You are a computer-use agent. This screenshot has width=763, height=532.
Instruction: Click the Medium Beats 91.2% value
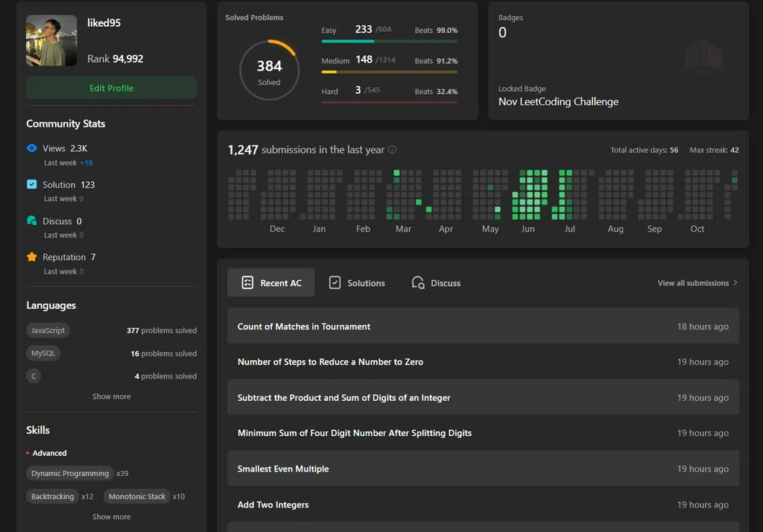pos(447,61)
